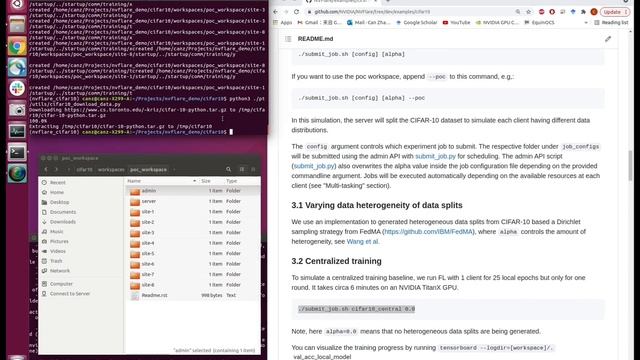The height and width of the screenshot is (360, 640).
Task: Select the Readme.rst file
Action: (x=192, y=295)
